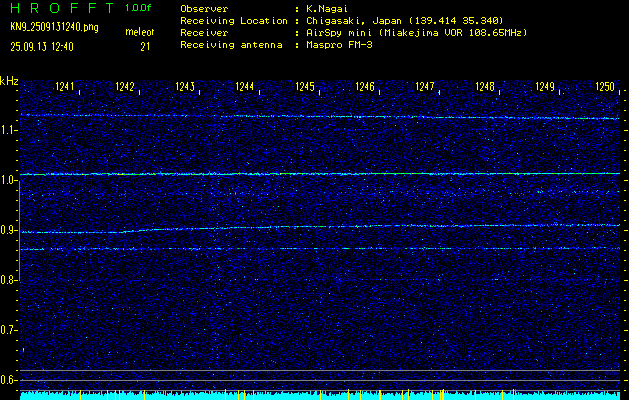The width and height of the screenshot is (629, 400).
Task: Click the Receiving antenna label
Action: pyautogui.click(x=231, y=45)
